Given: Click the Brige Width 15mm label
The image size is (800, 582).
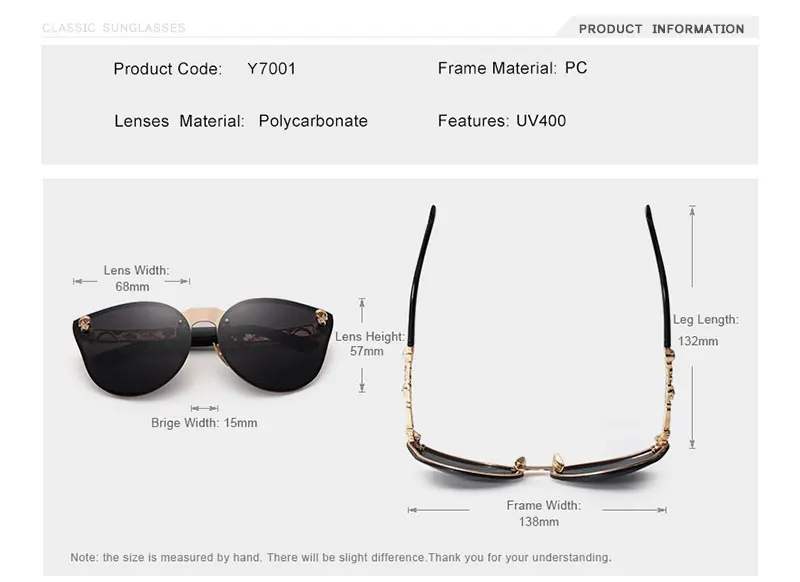Looking at the screenshot, I should [204, 423].
